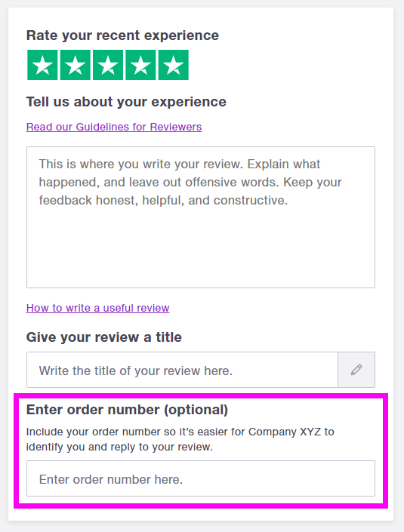This screenshot has height=532, width=404.
Task: Focus the 'Enter order number here' field
Action: tap(201, 478)
